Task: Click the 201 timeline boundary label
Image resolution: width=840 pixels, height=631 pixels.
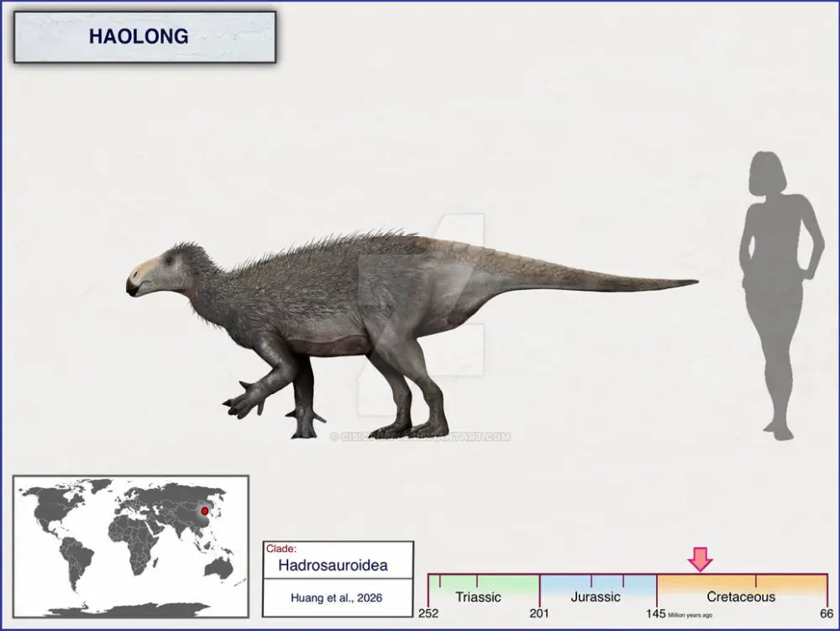Action: [539, 613]
